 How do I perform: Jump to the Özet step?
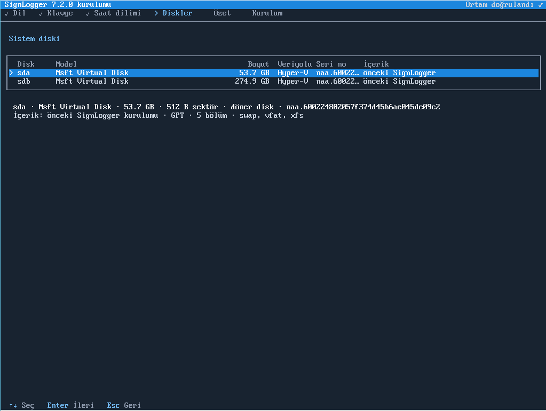coord(222,13)
